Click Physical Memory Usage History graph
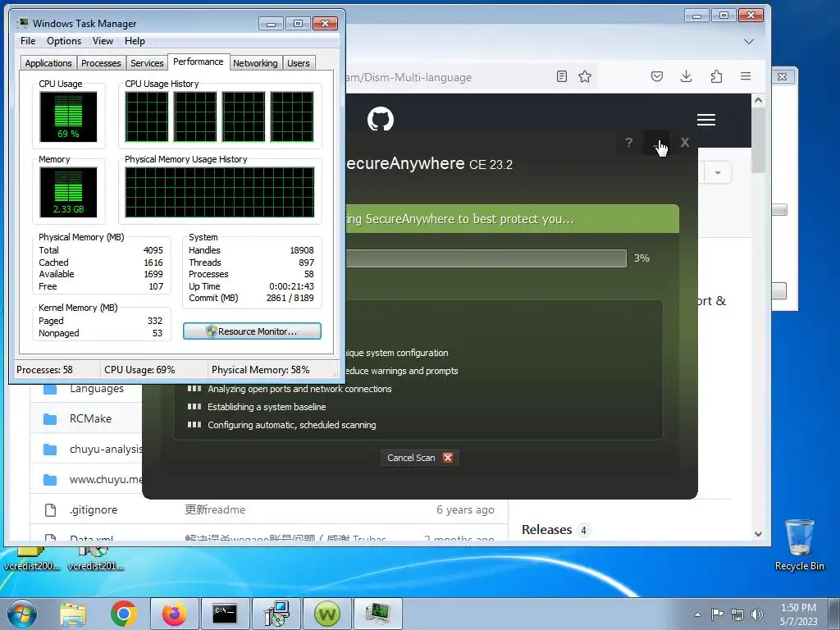The height and width of the screenshot is (630, 840). pos(220,192)
